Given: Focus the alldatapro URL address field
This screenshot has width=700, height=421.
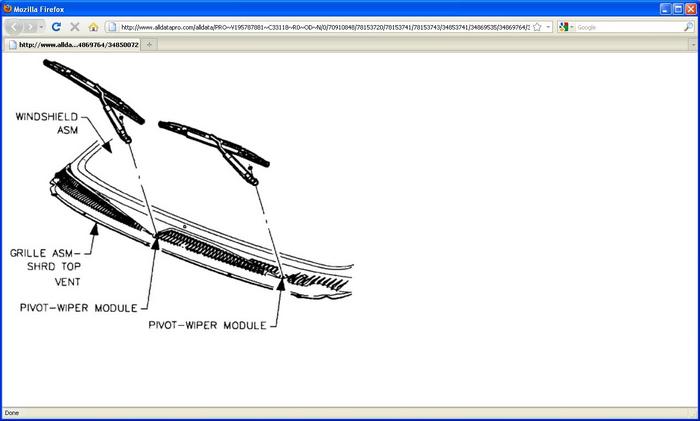Looking at the screenshot, I should pyautogui.click(x=325, y=27).
